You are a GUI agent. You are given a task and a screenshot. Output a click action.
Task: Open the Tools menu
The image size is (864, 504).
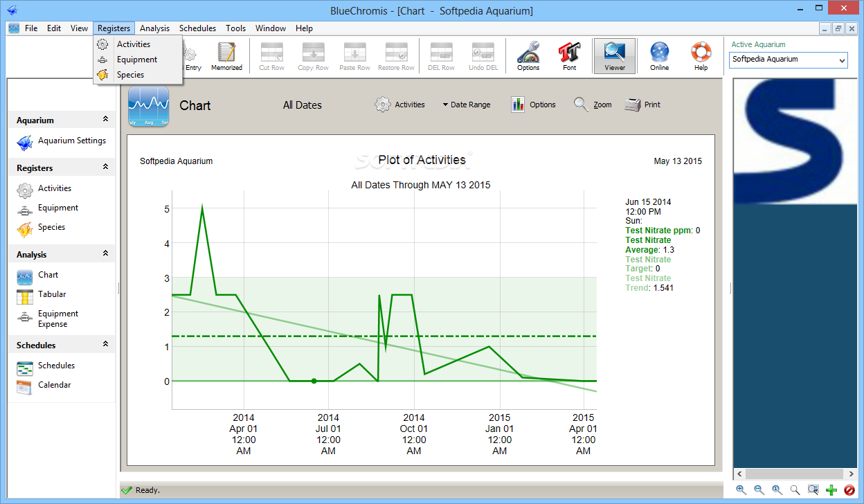pos(235,28)
